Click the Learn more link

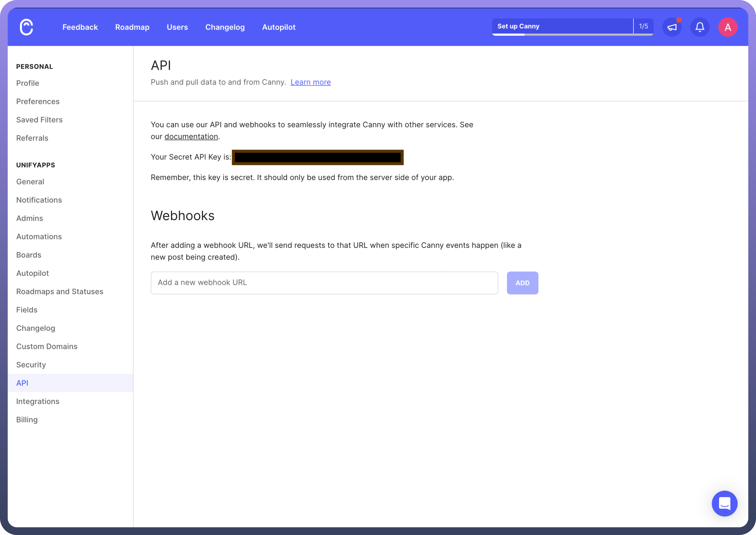310,82
